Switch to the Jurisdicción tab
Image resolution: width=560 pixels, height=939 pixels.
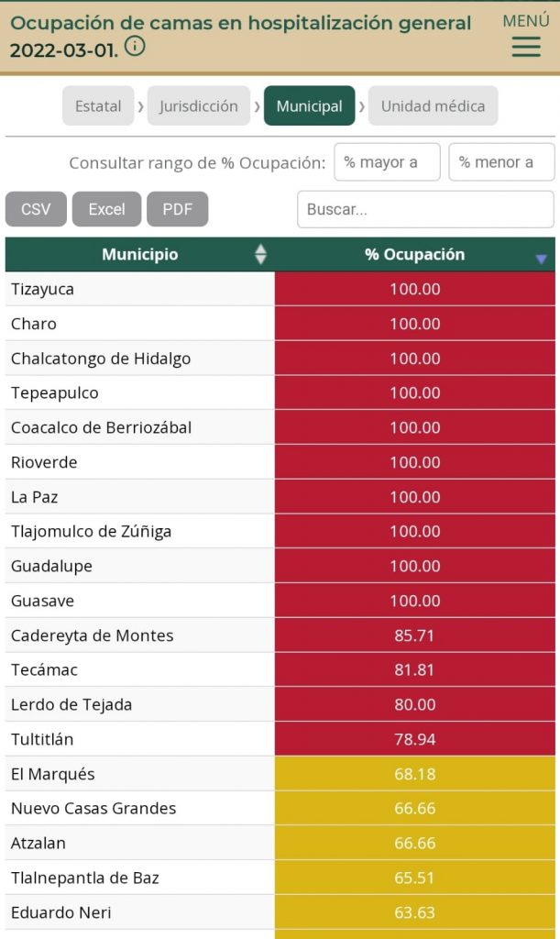(x=198, y=106)
